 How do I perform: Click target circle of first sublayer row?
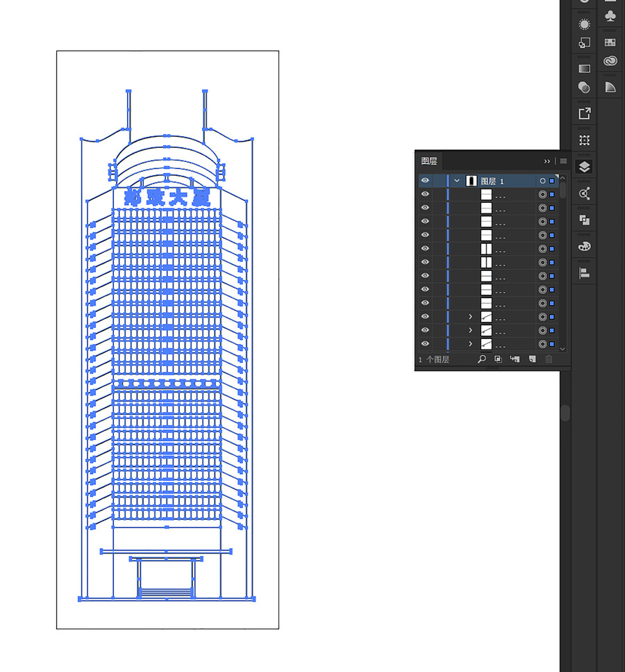(542, 195)
